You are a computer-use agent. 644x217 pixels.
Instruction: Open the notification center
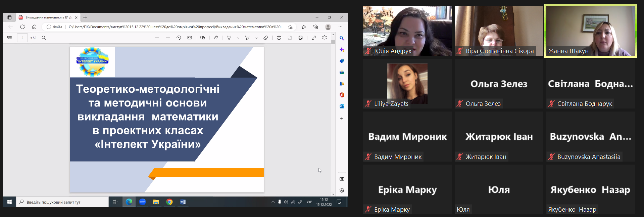(x=339, y=202)
